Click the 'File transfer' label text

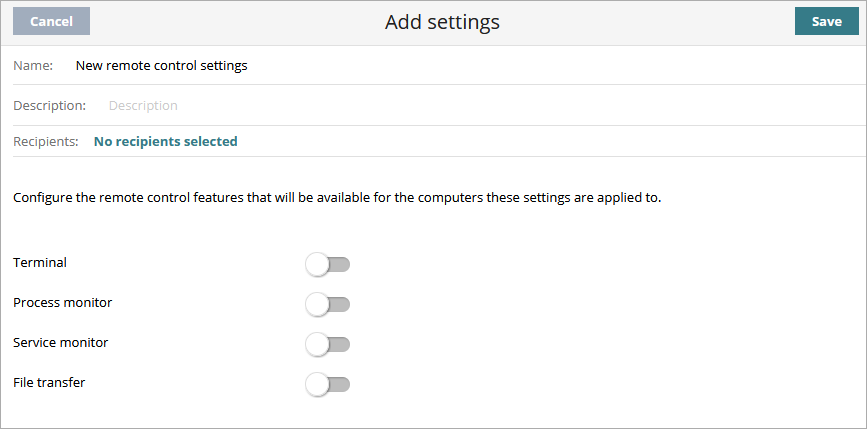pyautogui.click(x=49, y=382)
